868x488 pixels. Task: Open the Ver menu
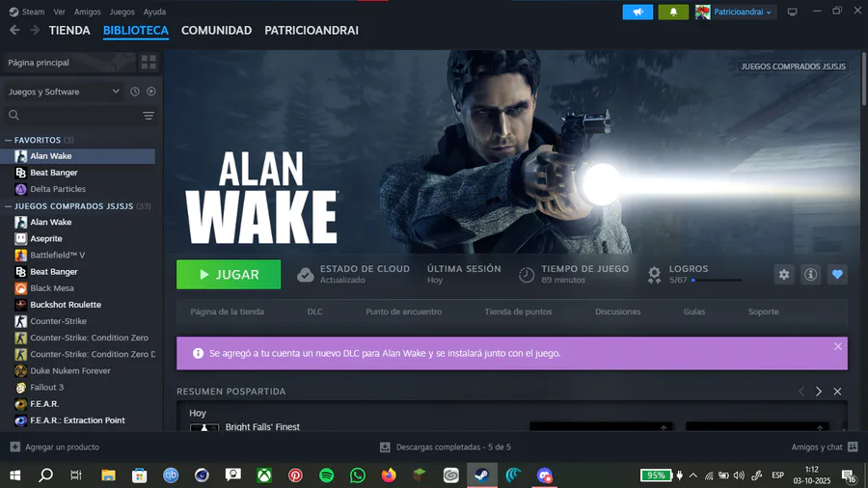click(x=59, y=12)
